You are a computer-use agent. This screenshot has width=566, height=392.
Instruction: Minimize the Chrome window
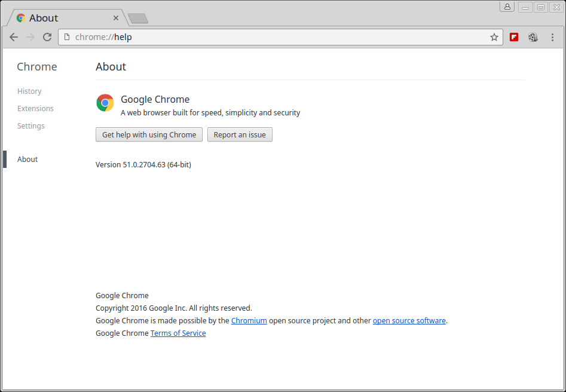point(525,7)
